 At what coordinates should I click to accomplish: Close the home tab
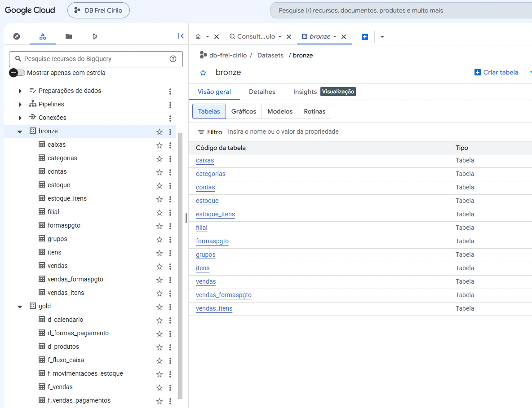pos(217,37)
